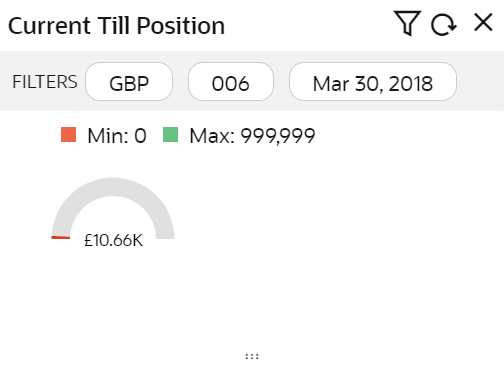
Task: Click the red filled segment of the gauge
Action: click(x=61, y=237)
